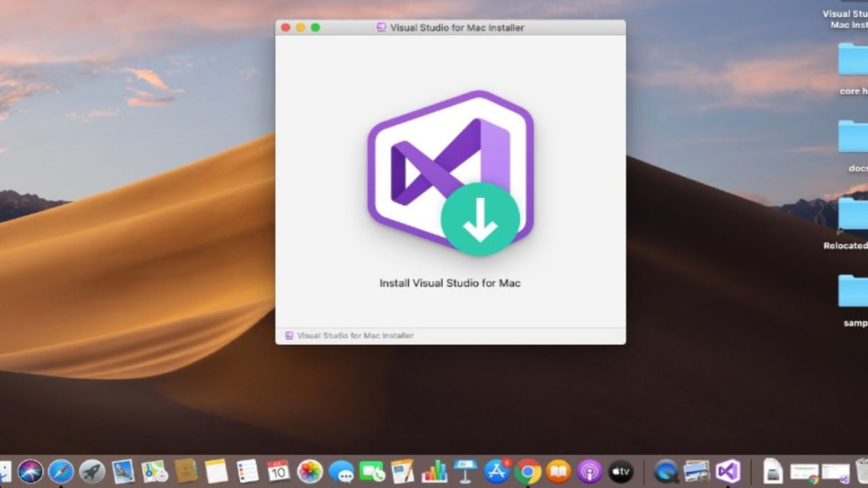Open Keynote from the dock
This screenshot has height=488, width=868.
coord(465,470)
